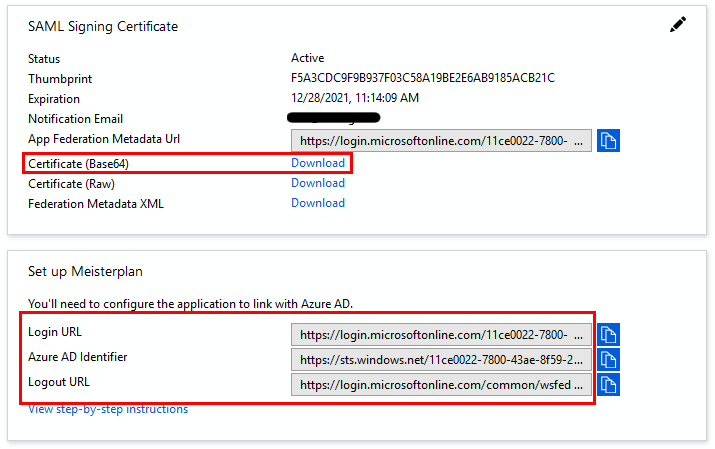Copy the Login URL to clipboard
The width and height of the screenshot is (715, 449).
[608, 335]
